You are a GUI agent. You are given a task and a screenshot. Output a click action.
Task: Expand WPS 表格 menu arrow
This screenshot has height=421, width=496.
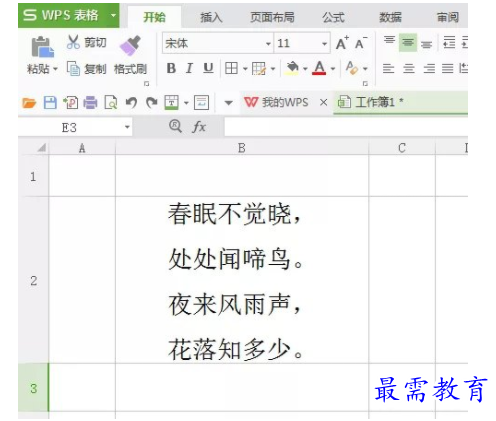pyautogui.click(x=114, y=15)
